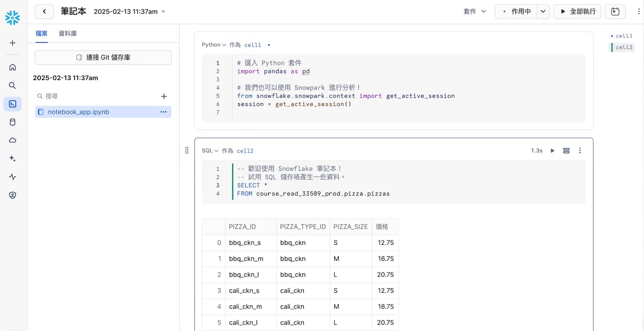Click the folder title 2025-02-13 11:37am in file panel
Image resolution: width=644 pixels, height=331 pixels.
pyautogui.click(x=65, y=78)
